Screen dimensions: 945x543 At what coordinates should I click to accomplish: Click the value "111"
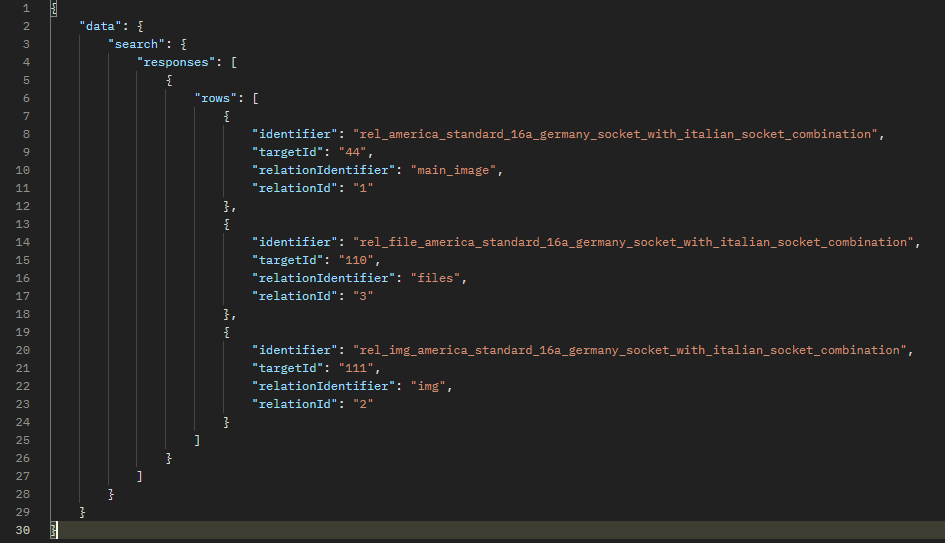click(357, 368)
